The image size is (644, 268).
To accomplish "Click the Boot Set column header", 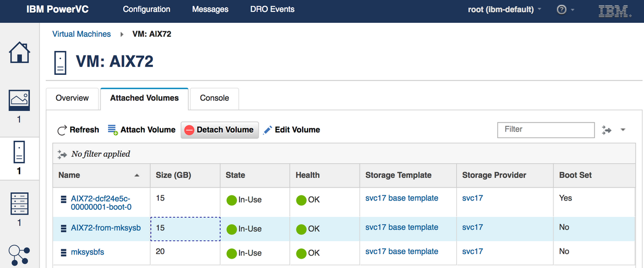I will (x=594, y=175).
